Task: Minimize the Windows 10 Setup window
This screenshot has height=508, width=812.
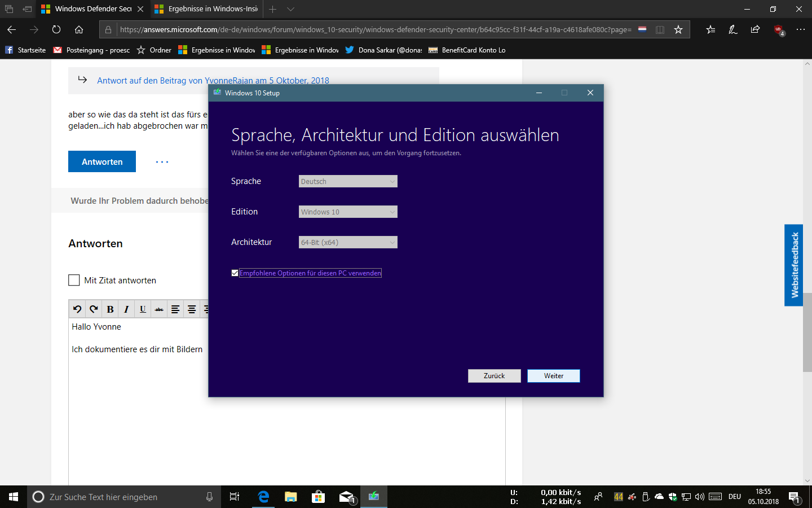Action: click(539, 93)
